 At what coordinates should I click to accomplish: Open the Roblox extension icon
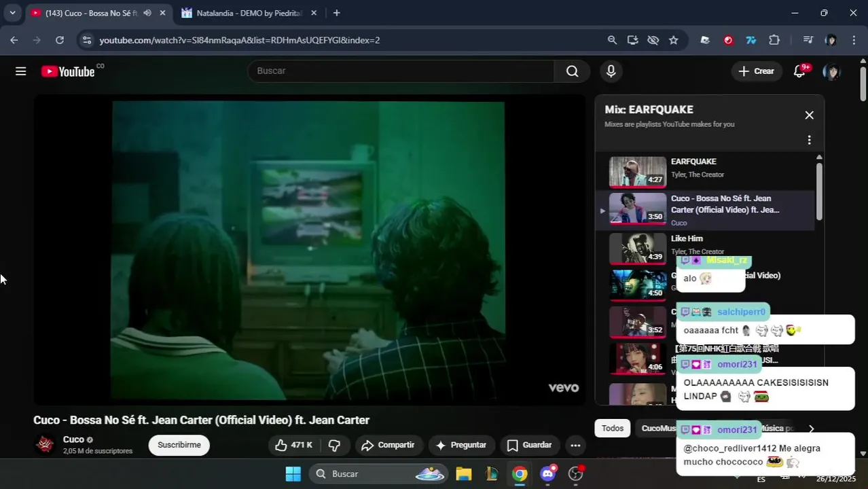click(x=705, y=40)
